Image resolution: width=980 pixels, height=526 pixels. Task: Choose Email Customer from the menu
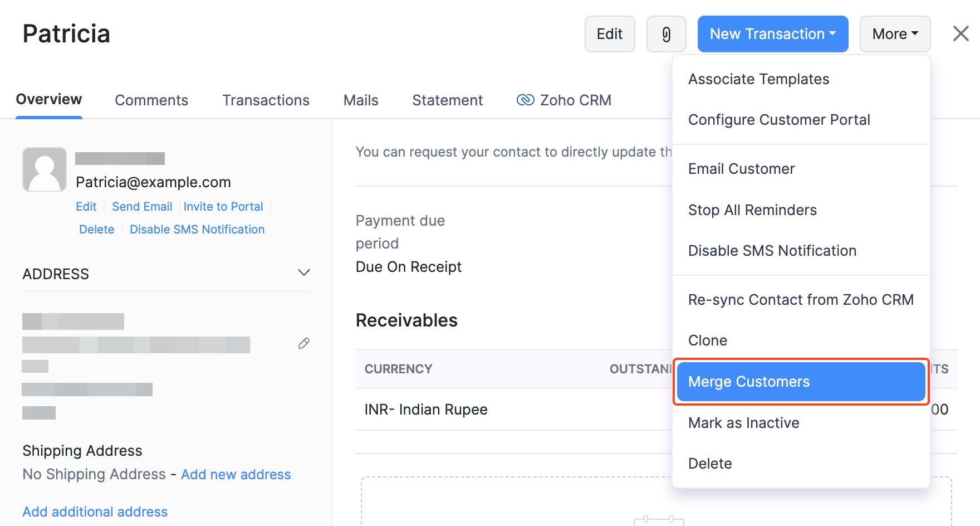pos(741,168)
